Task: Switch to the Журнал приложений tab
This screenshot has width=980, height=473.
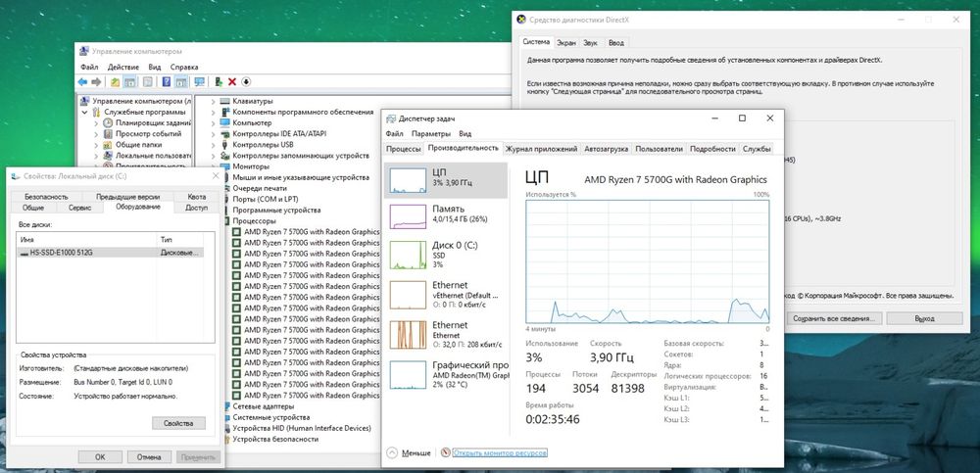Action: (x=541, y=149)
